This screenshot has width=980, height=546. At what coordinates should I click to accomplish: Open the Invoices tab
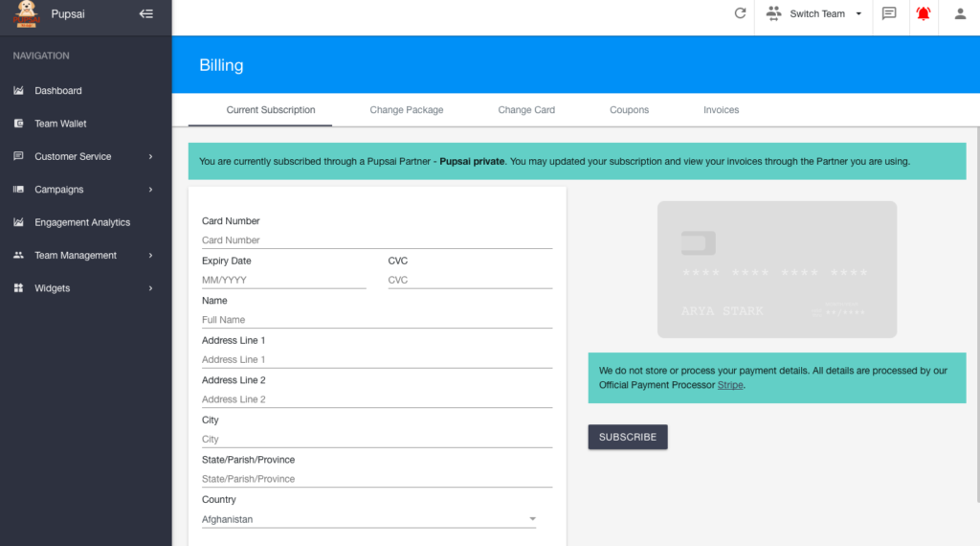click(721, 110)
